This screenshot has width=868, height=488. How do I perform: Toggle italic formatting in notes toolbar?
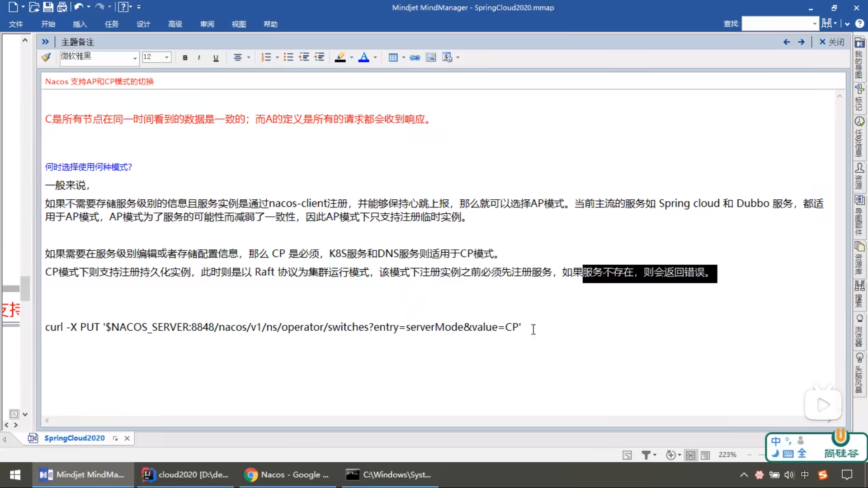[x=199, y=57]
